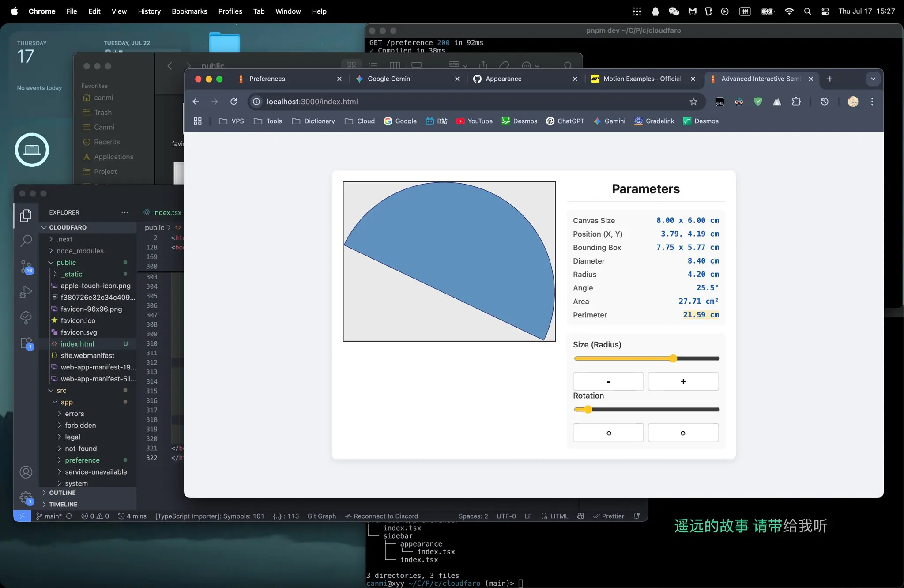
Task: Click the green shield extension icon
Action: [758, 102]
